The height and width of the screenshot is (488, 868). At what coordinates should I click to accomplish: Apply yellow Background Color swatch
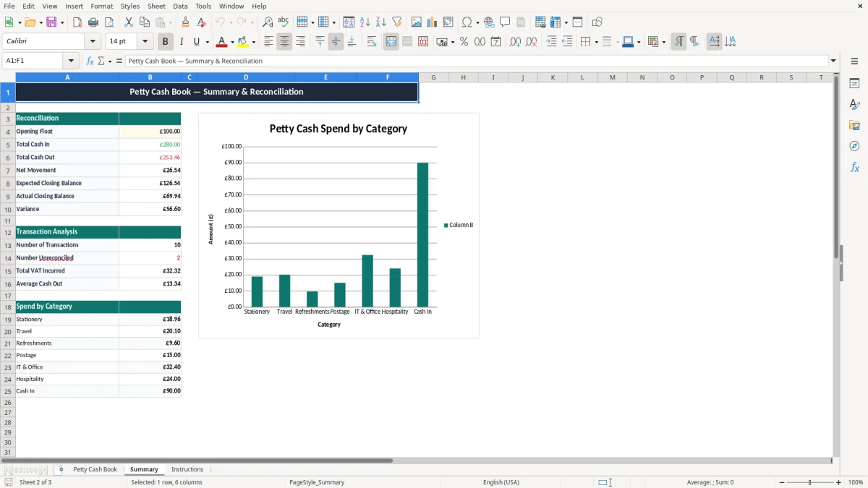244,42
